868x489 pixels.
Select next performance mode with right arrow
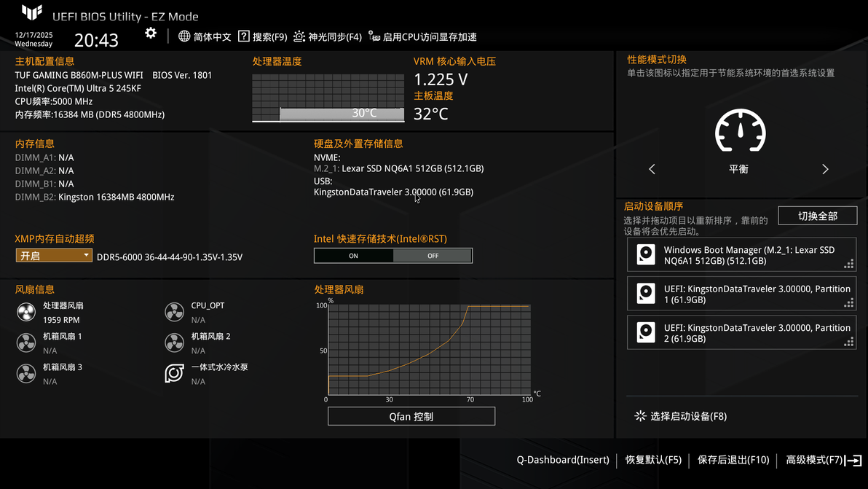point(825,170)
